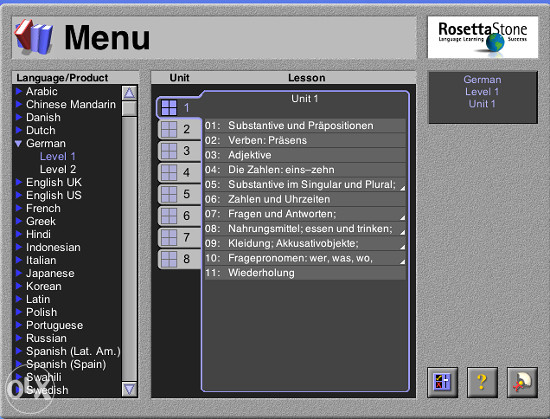Select Latin in the language list
Viewport: 550px width, 419px height.
click(x=38, y=299)
